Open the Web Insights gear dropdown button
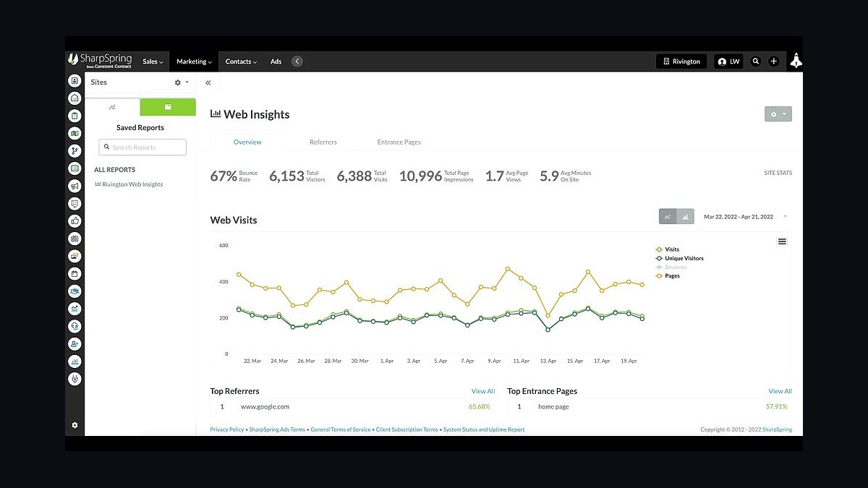The width and height of the screenshot is (868, 488). click(778, 114)
